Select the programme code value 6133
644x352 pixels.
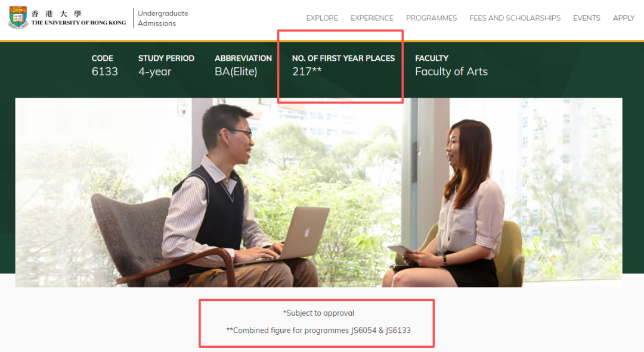coord(105,71)
